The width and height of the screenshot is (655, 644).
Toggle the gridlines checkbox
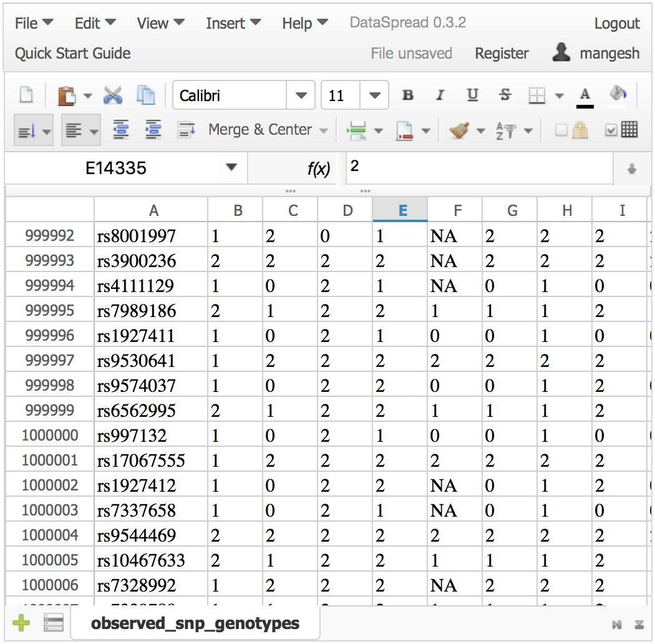pyautogui.click(x=621, y=130)
